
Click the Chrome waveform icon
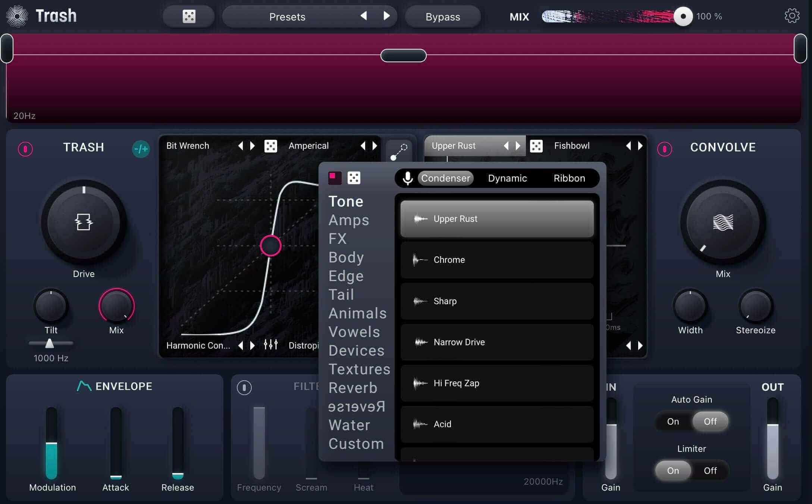[x=420, y=260]
